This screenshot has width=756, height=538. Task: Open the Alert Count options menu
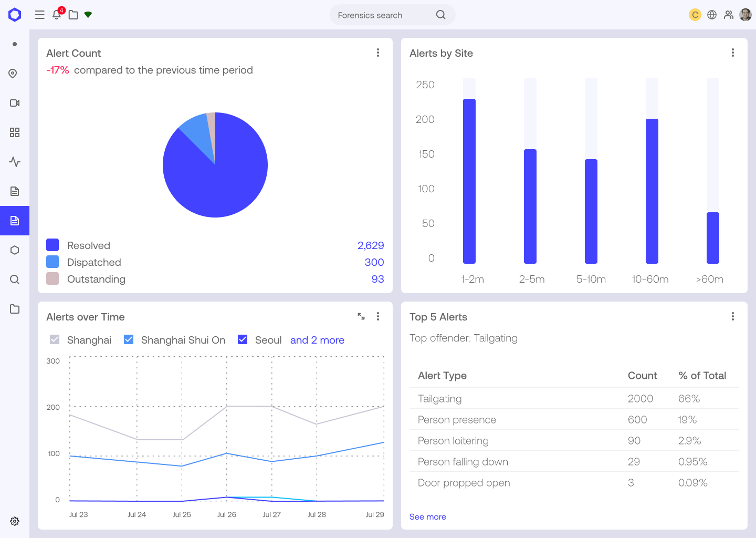click(378, 53)
